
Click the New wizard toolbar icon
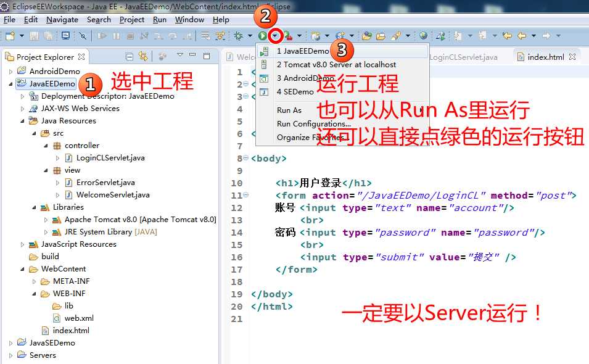(10, 36)
